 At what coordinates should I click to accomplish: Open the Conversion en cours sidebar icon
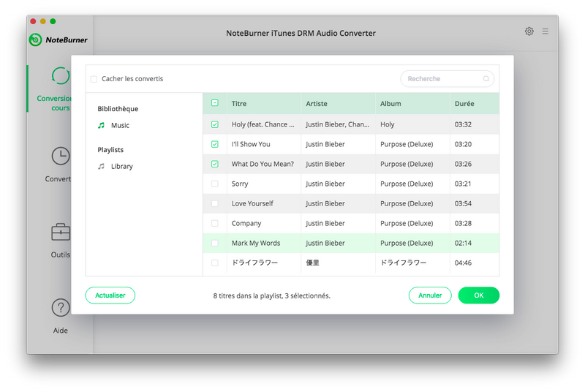click(61, 76)
